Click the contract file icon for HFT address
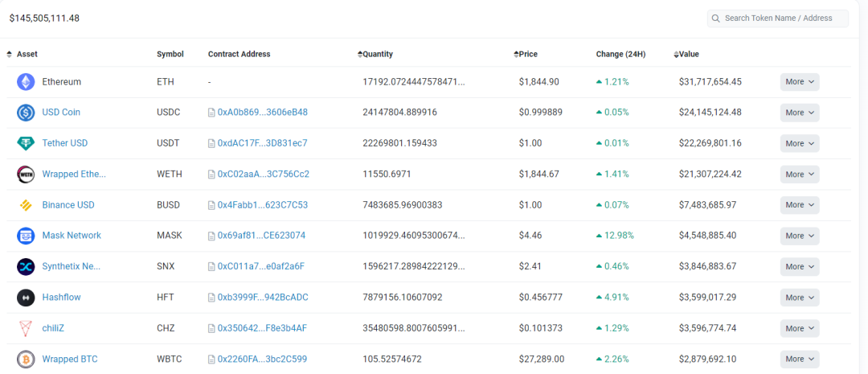The image size is (868, 374). tap(211, 298)
